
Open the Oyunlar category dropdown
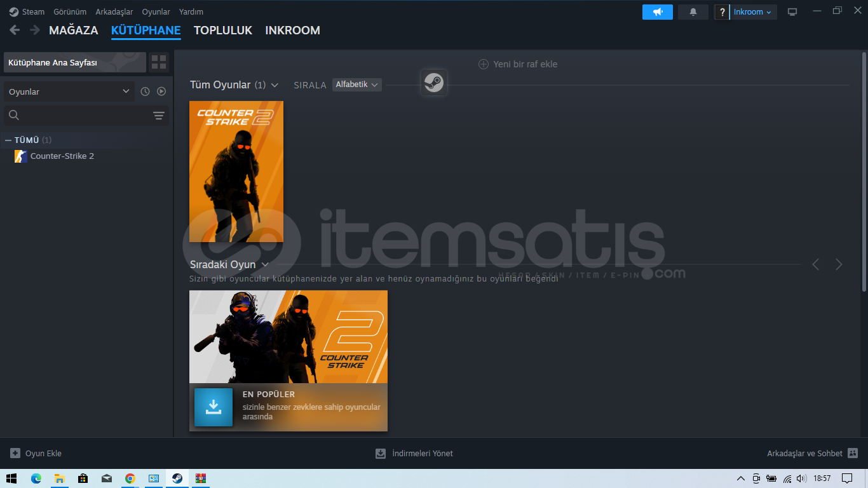(x=69, y=91)
